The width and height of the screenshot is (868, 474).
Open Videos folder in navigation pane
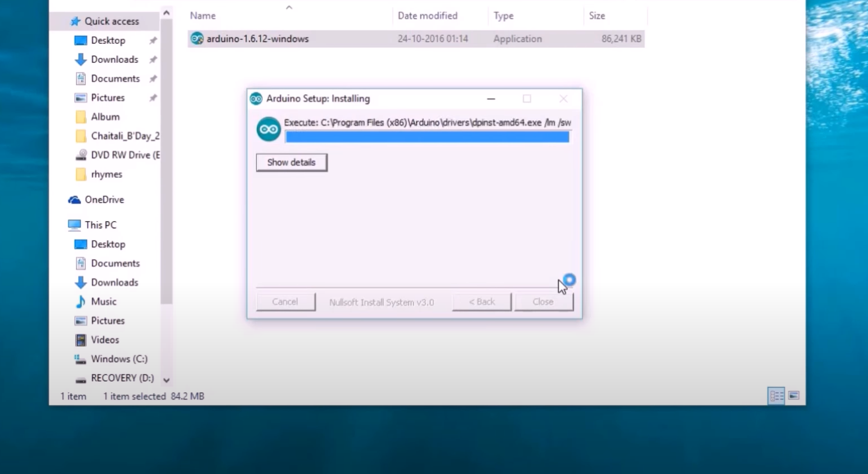click(x=104, y=340)
